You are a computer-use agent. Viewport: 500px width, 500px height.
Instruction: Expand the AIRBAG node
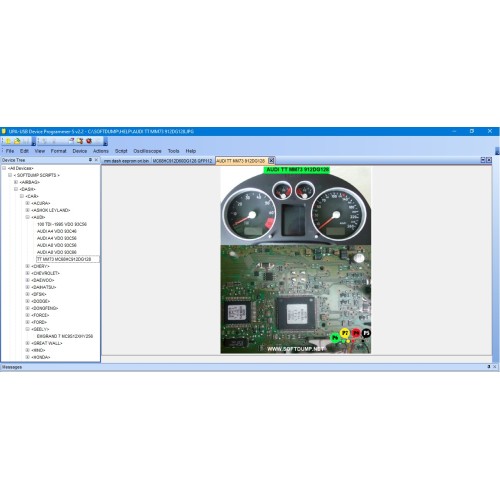pos(16,182)
